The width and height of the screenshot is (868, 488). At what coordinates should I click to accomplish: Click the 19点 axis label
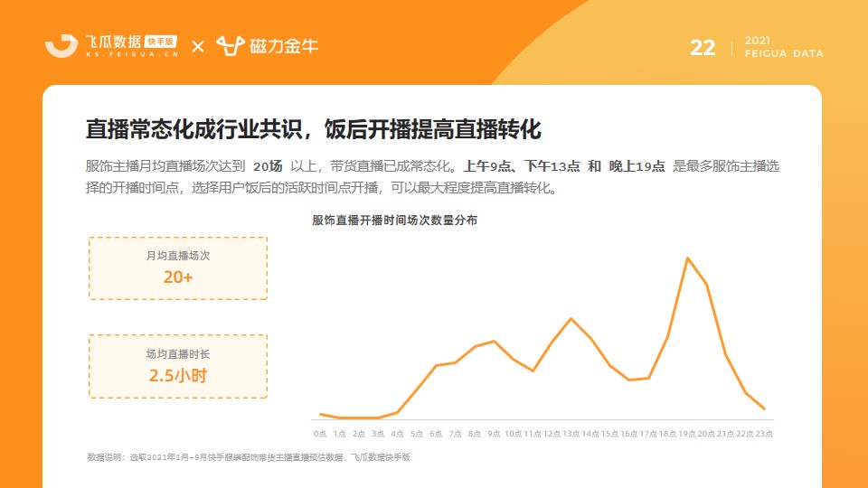[687, 434]
